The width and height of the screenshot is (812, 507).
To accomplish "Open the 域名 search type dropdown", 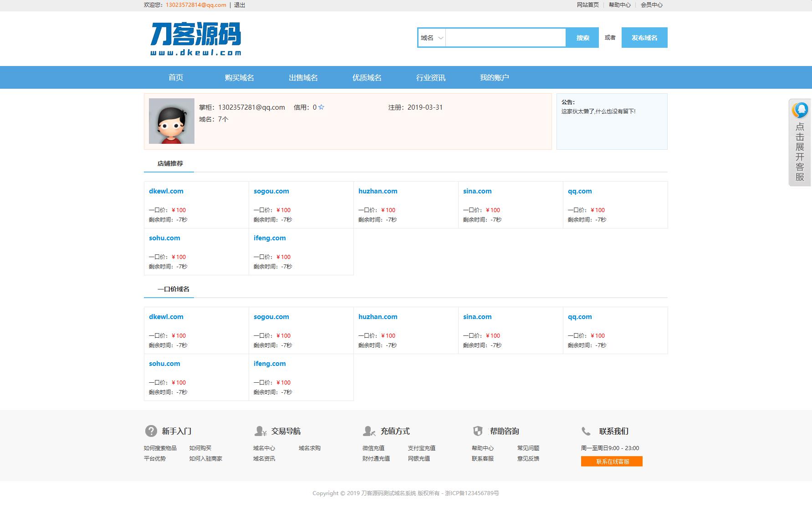I will (432, 38).
